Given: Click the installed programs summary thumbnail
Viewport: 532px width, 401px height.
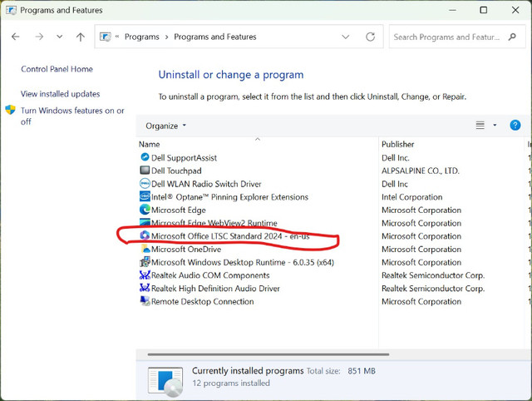Looking at the screenshot, I should coord(165,382).
